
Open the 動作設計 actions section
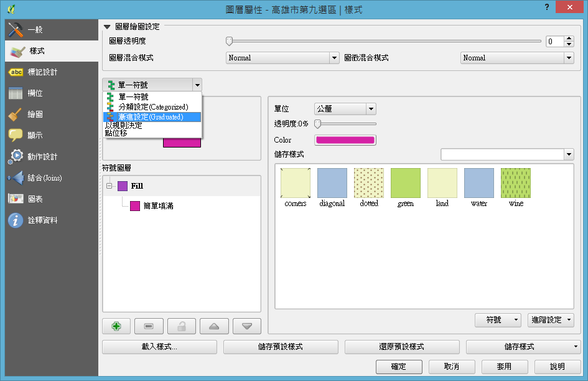(x=42, y=156)
